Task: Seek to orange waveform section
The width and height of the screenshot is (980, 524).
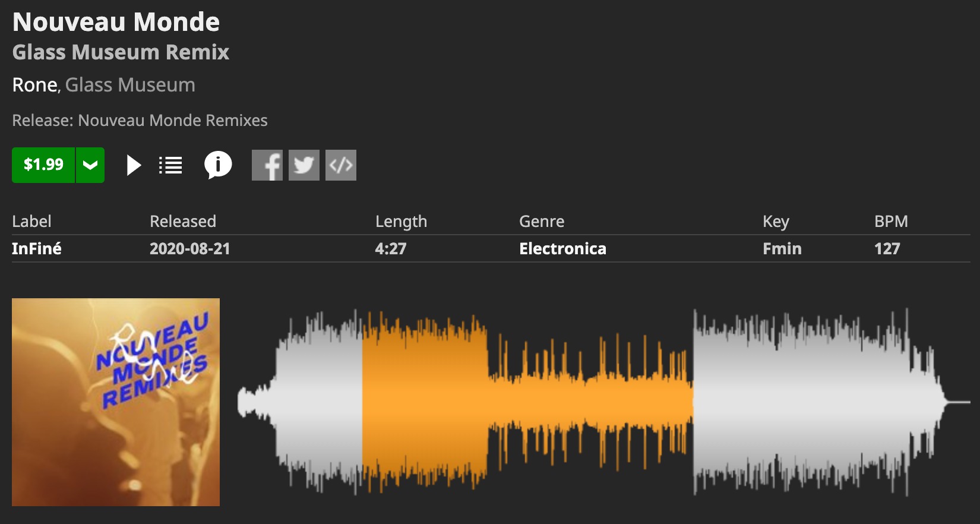Action: [x=527, y=402]
